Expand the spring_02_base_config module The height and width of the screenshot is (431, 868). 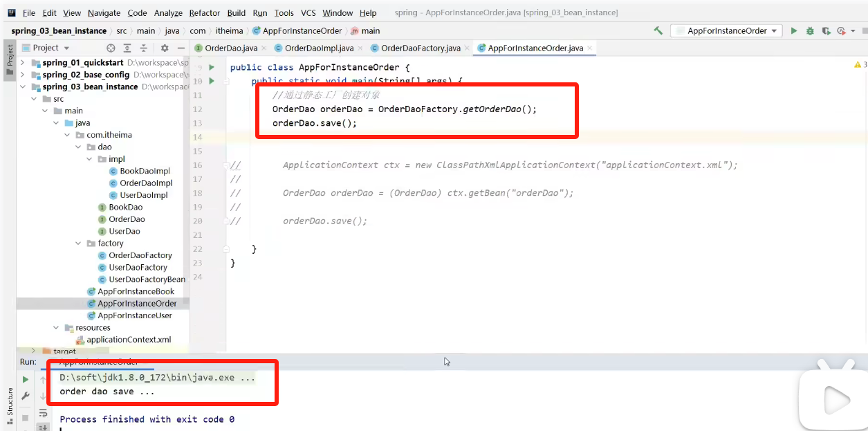pos(23,75)
